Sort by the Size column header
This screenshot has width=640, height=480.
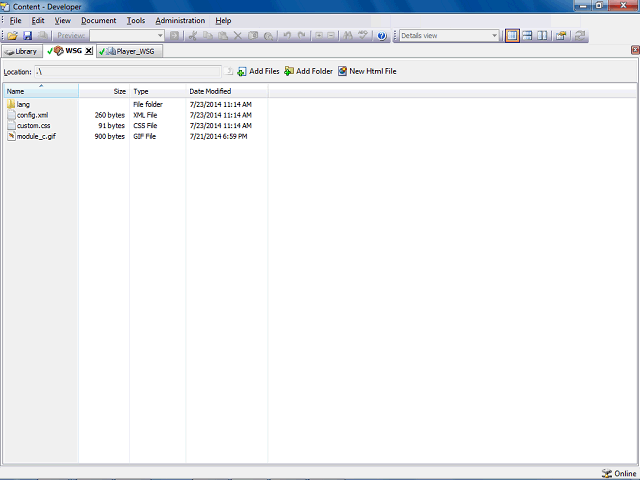(104, 91)
